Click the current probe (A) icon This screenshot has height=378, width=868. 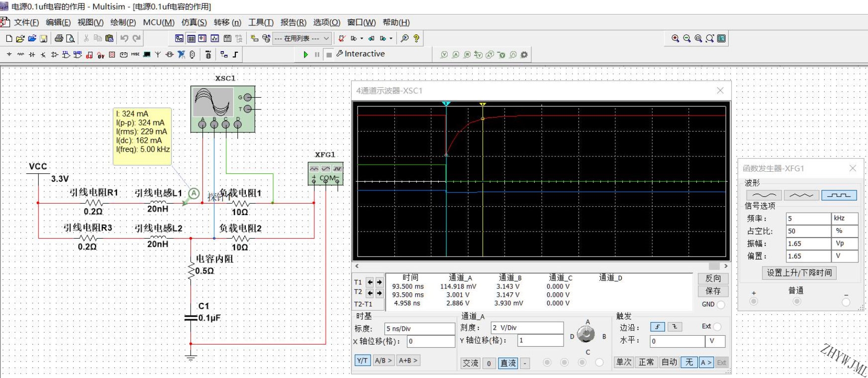coord(456,55)
